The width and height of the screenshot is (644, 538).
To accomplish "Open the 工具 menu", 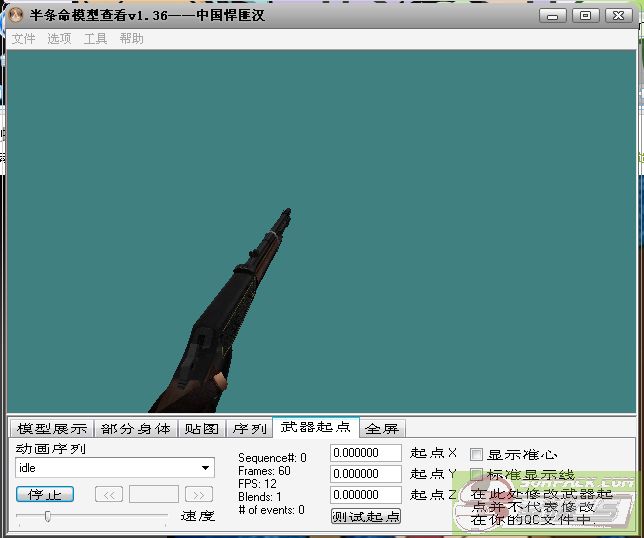I will coord(95,39).
